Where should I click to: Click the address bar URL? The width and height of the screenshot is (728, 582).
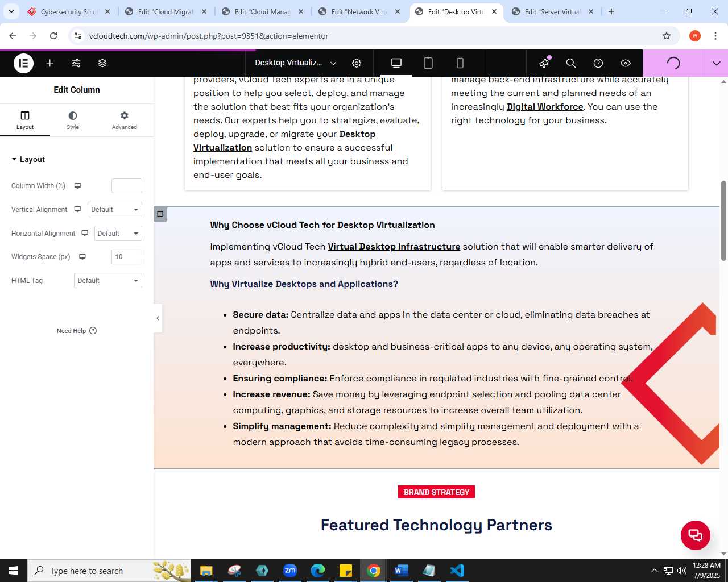(x=209, y=36)
